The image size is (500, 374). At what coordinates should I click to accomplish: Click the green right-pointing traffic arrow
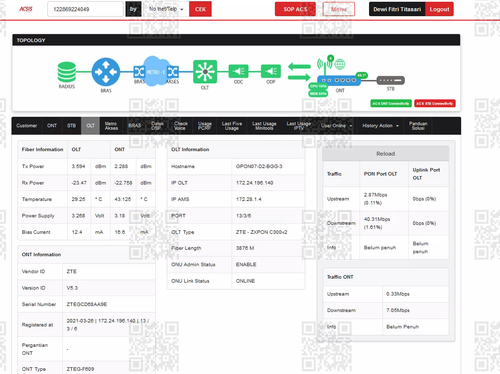click(x=299, y=78)
